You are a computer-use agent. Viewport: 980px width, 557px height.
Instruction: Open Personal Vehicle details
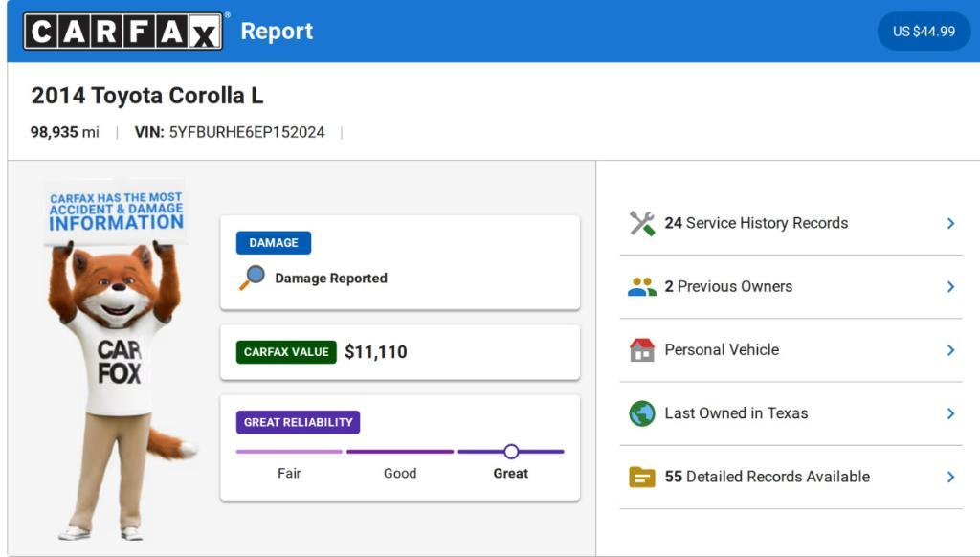coord(791,350)
